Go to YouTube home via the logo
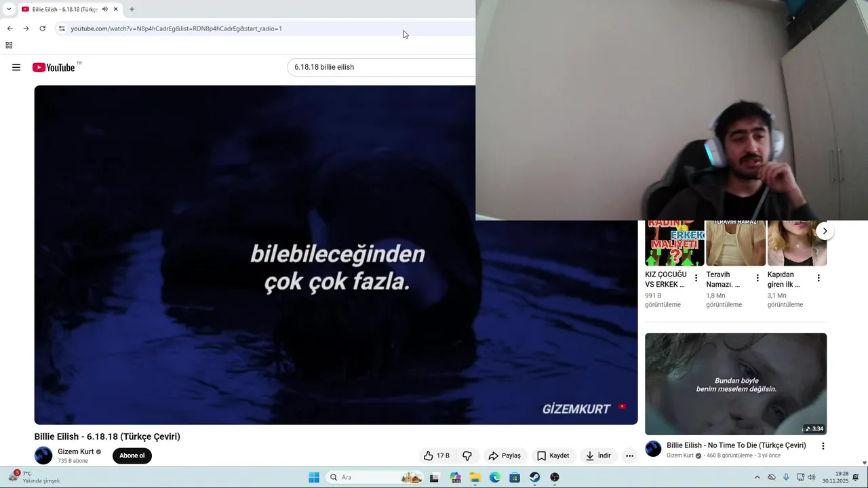This screenshot has width=868, height=488. [x=54, y=67]
